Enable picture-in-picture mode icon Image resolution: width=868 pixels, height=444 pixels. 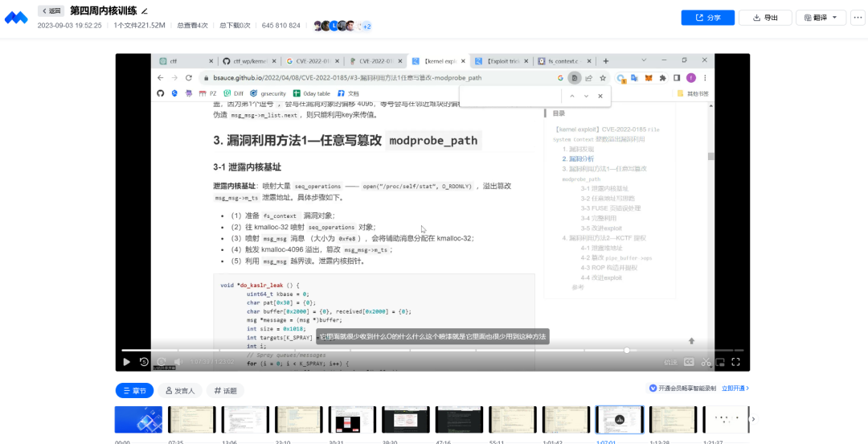pyautogui.click(x=720, y=362)
